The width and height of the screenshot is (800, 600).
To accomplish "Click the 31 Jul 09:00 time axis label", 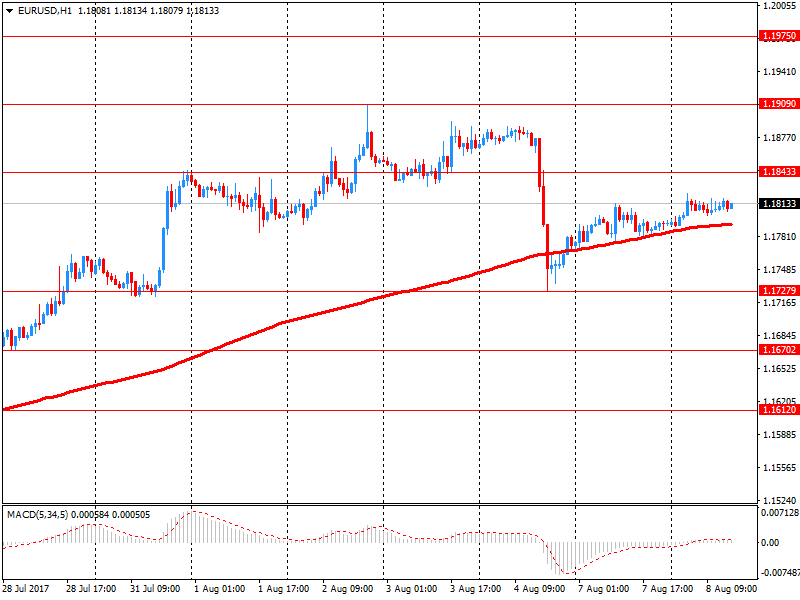I will (155, 589).
